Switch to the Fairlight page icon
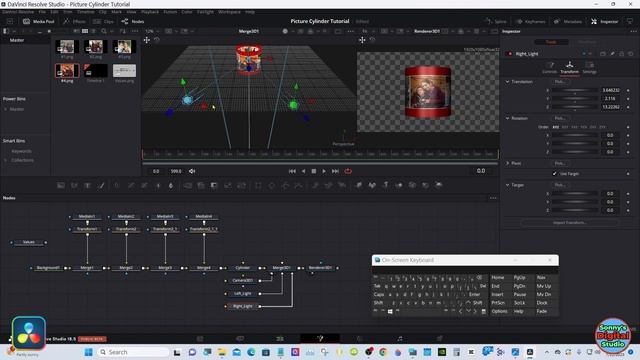Viewport: 640px width, 360px height. click(400, 338)
